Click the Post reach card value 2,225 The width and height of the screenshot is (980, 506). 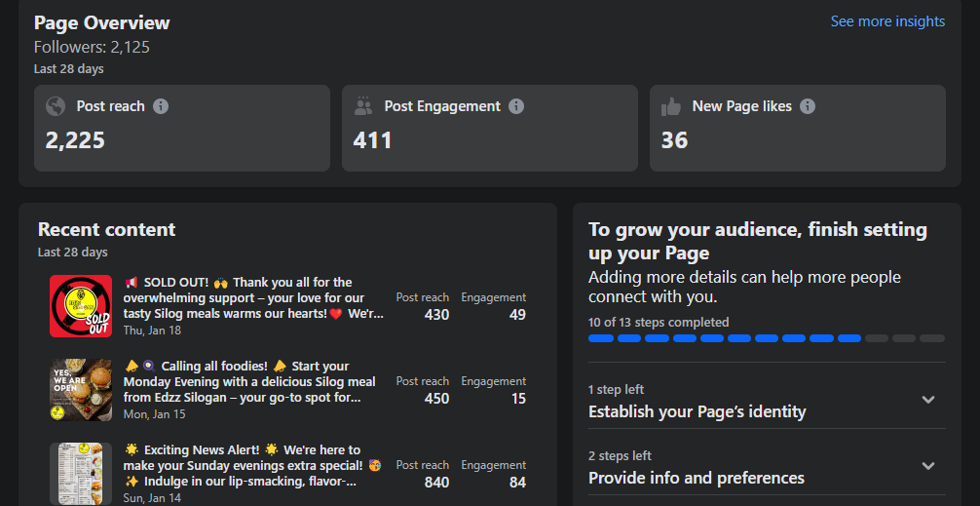point(75,140)
